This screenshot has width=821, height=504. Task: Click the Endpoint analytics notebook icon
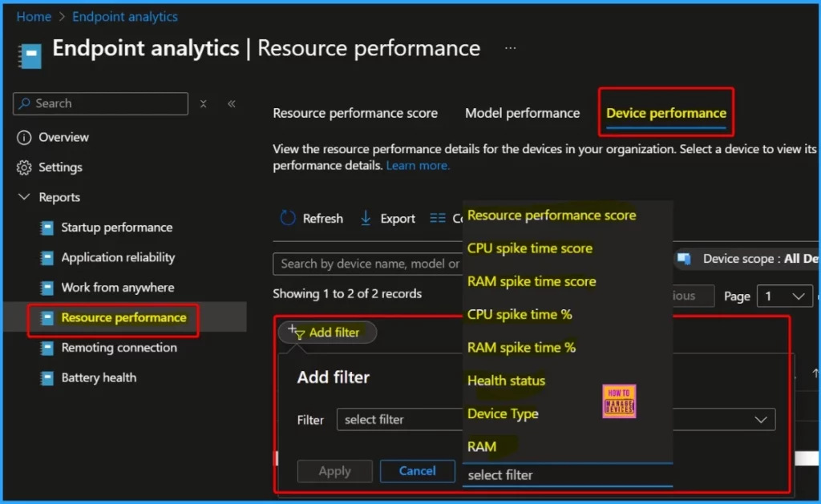coord(30,56)
